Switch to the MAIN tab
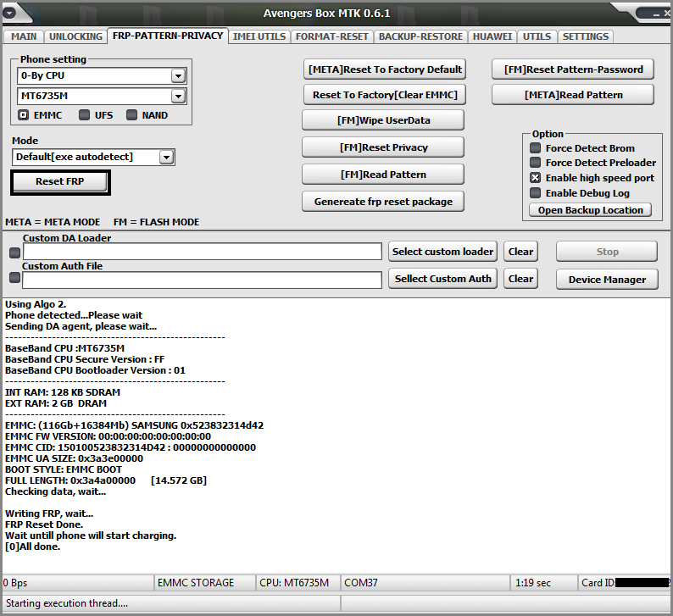Viewport: 673px width, 616px height. point(24,36)
